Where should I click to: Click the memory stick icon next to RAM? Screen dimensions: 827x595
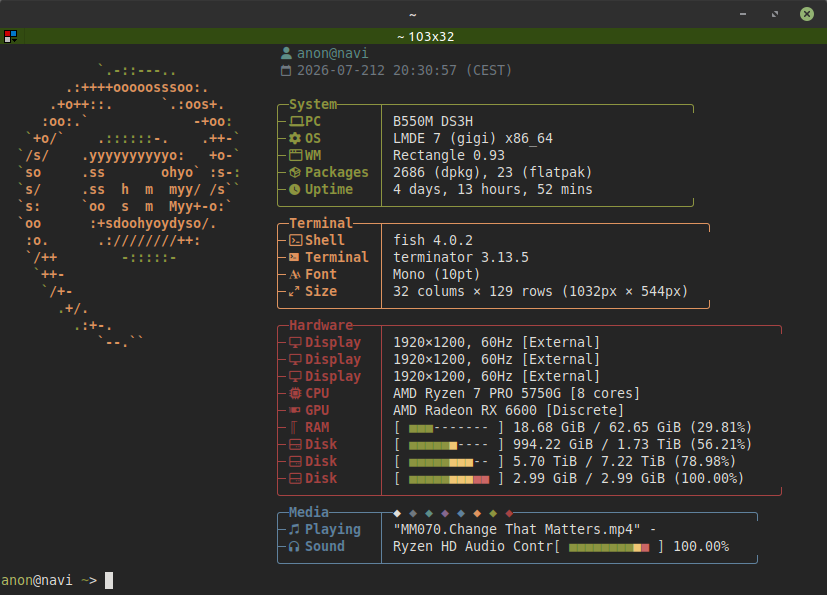click(293, 427)
